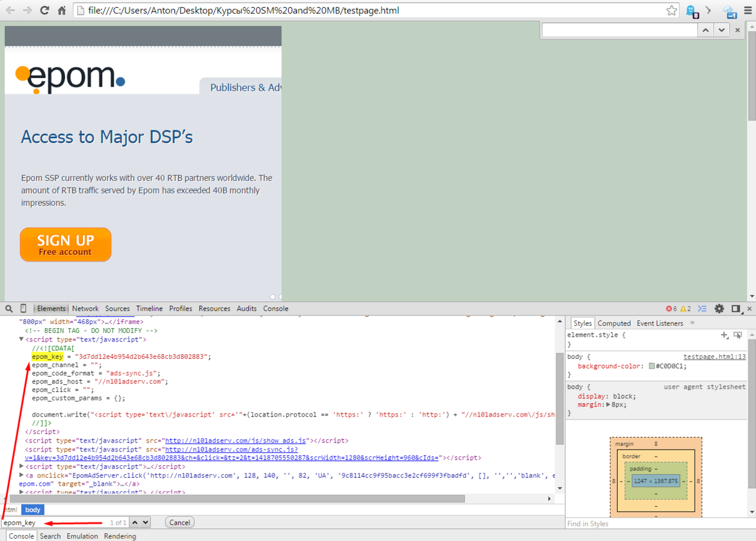The height and width of the screenshot is (541, 756).
Task: Switch to the Timeline tab
Action: (x=149, y=308)
